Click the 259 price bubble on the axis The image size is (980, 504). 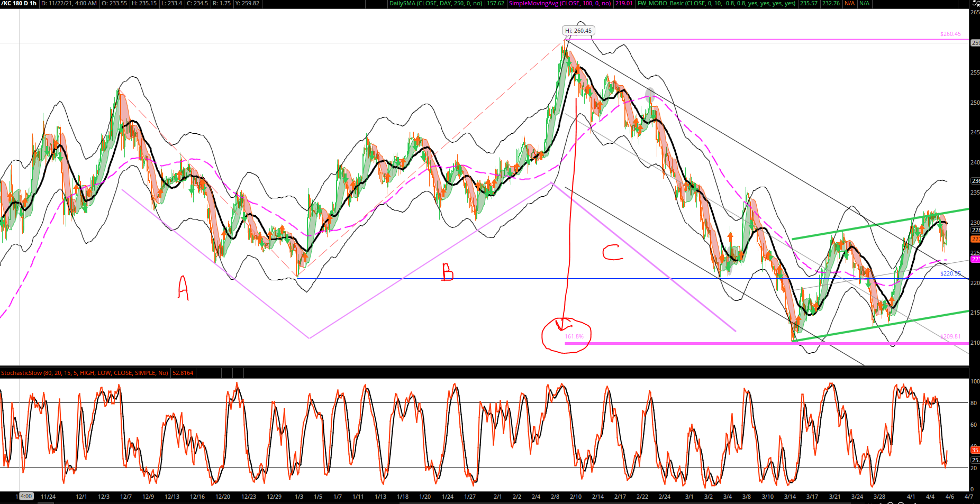[975, 43]
